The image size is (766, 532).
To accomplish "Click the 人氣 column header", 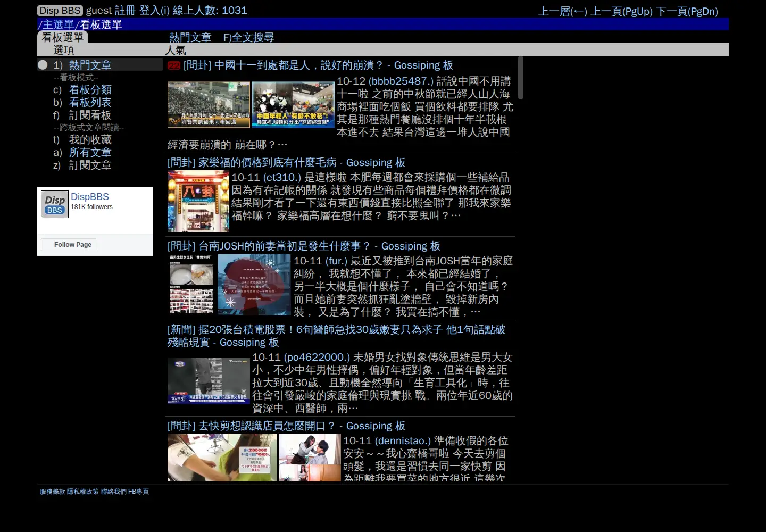I will tap(176, 50).
